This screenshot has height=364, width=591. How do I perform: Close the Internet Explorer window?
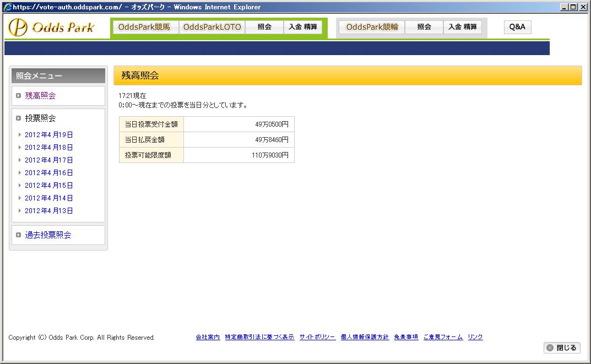(x=583, y=7)
